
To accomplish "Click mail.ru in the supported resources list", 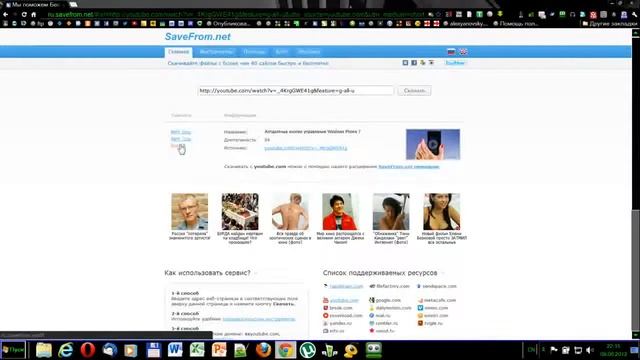I will click(383, 316).
